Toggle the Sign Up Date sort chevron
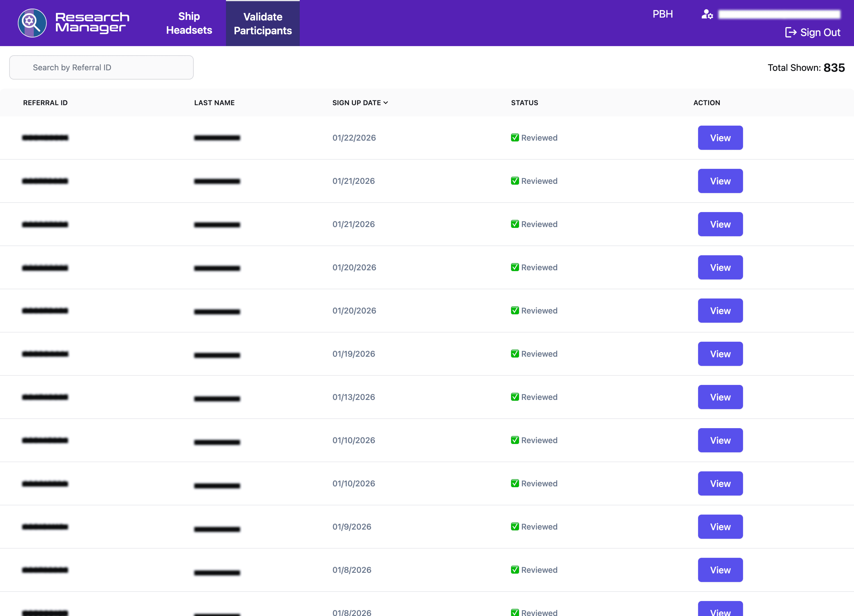This screenshot has width=854, height=616. (x=386, y=103)
